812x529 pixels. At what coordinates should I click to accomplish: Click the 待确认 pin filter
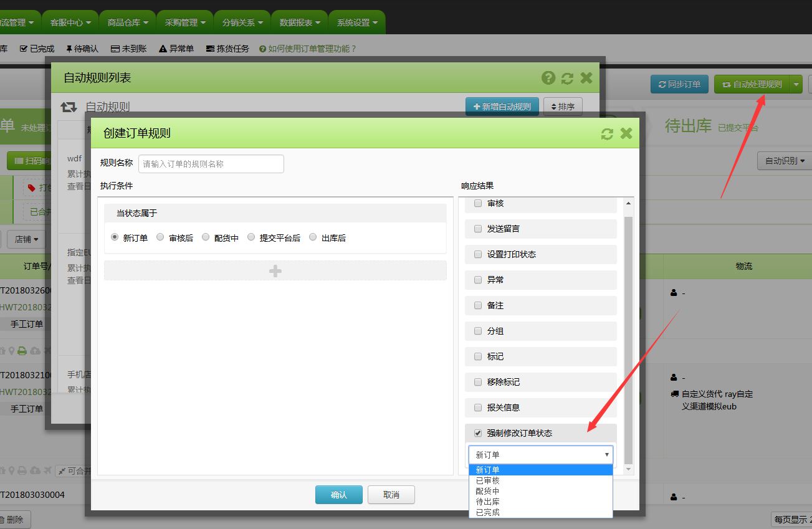pos(82,49)
